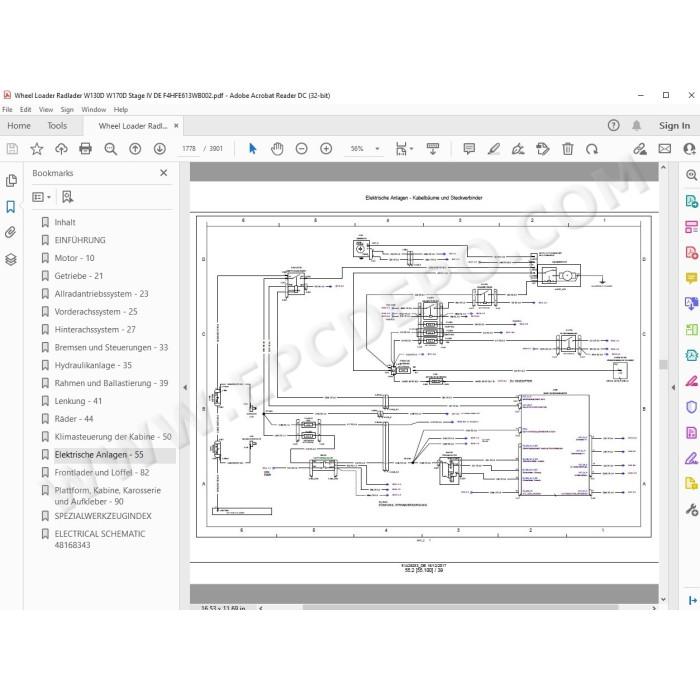
Task: Go to next page arrow
Action: pyautogui.click(x=160, y=149)
